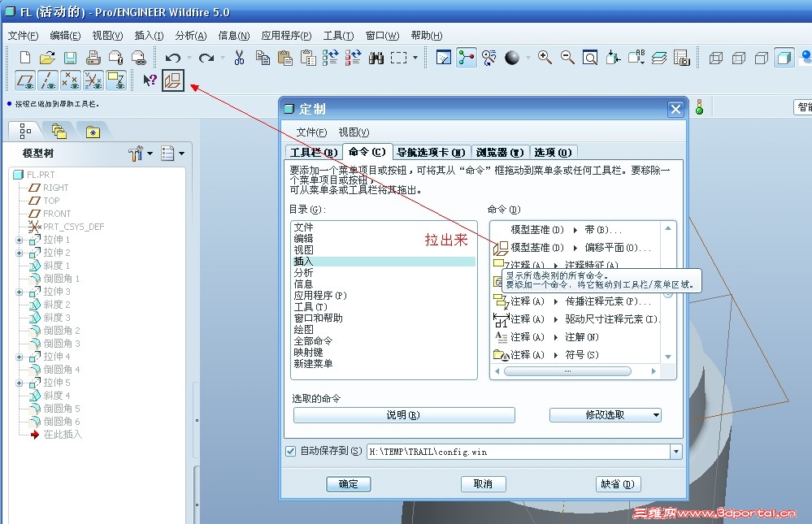Select 全部命令 in the category list
The image size is (812, 524).
pyautogui.click(x=313, y=340)
